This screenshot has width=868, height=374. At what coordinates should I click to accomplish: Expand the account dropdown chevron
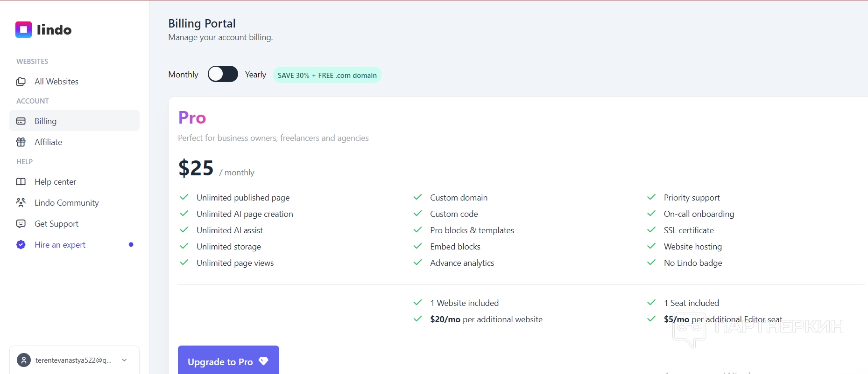(124, 360)
